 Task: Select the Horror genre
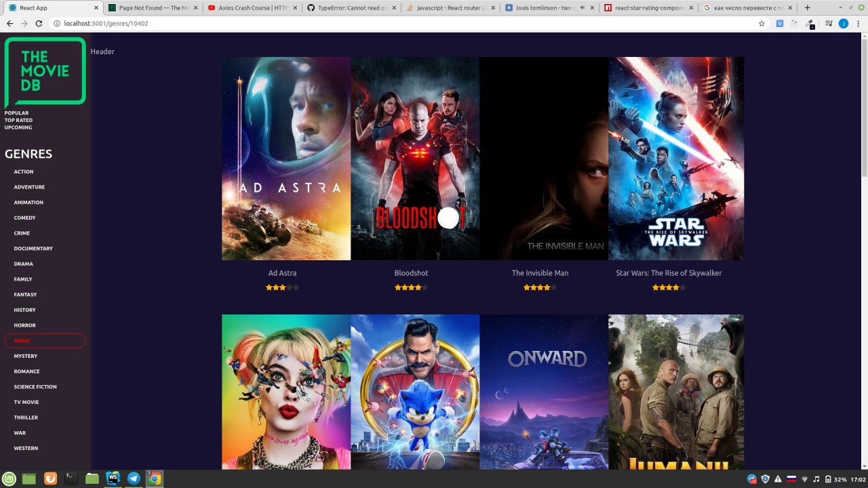click(24, 325)
